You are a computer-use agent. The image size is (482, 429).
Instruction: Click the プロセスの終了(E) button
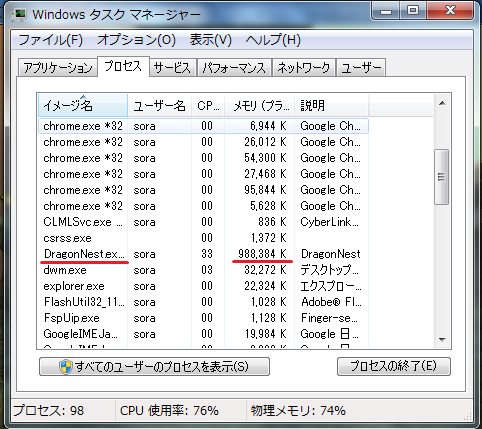(394, 367)
